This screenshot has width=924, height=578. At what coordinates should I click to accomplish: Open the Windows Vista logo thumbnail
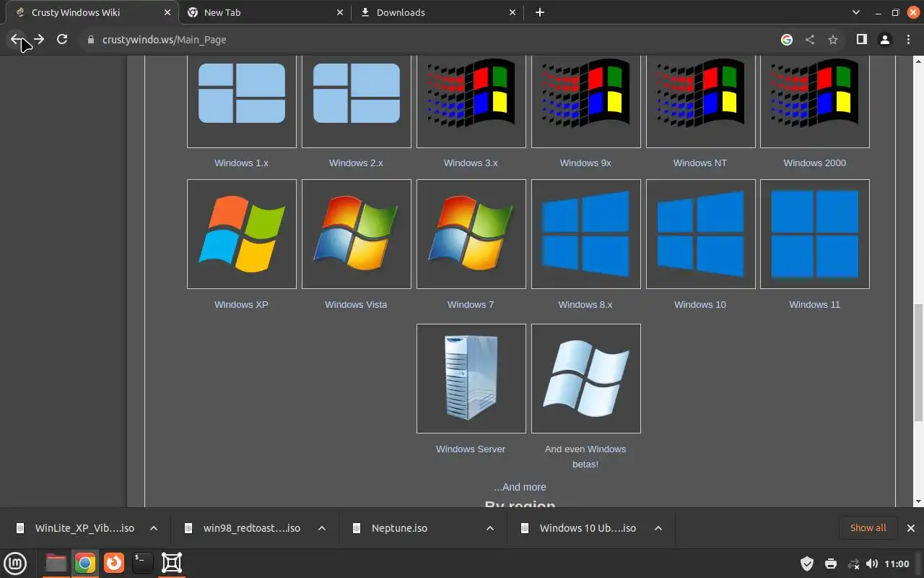tap(357, 234)
